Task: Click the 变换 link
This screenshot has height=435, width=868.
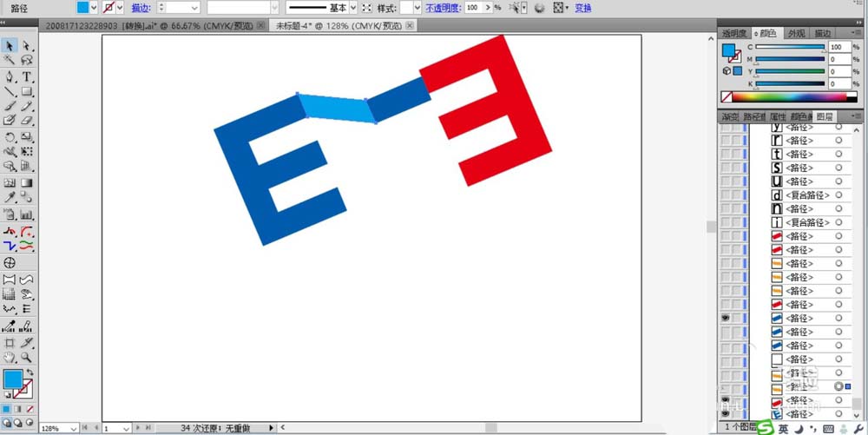Action: pyautogui.click(x=583, y=9)
